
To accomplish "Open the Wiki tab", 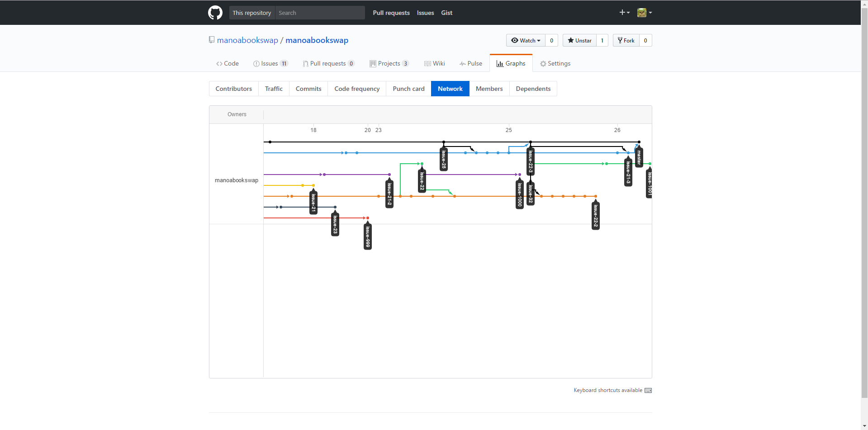I will point(435,63).
